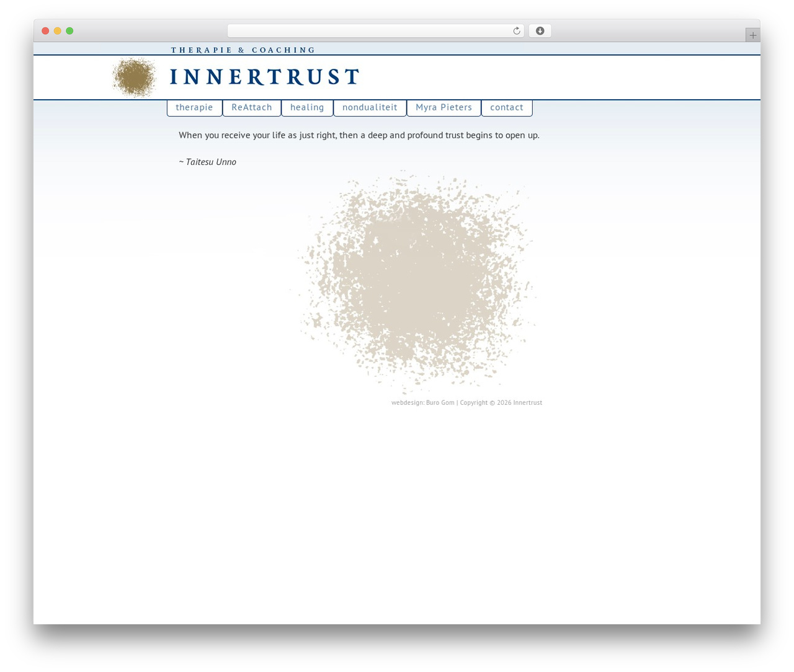Screen dimensions: 794x672
Task: Maximize the window with green button
Action: 69,31
